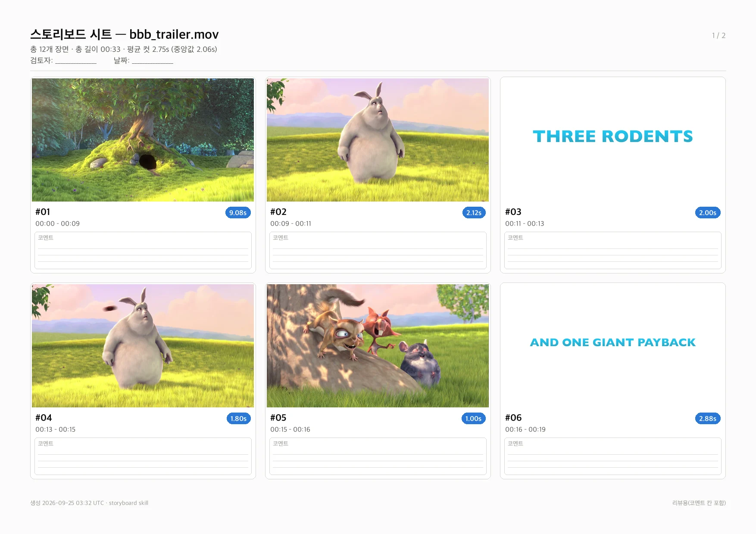Click the timecode 00:15 - 00:16
Image resolution: width=756 pixels, height=534 pixels.
(x=290, y=429)
